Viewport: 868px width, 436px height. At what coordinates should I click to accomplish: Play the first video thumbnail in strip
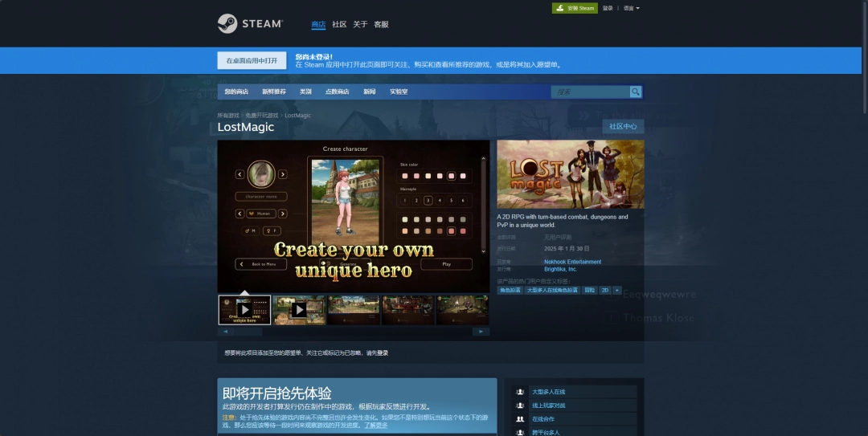tap(244, 310)
